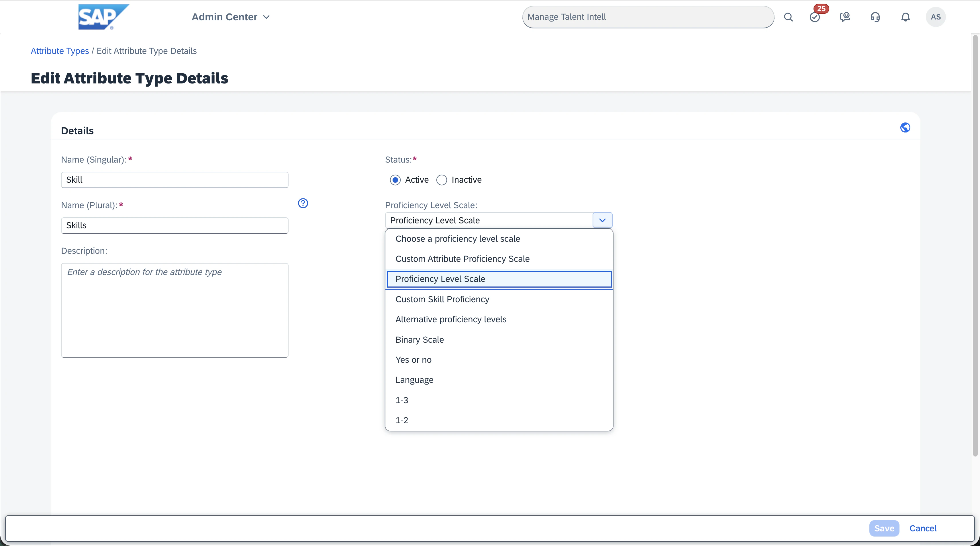Toggle the Proficiency Level Scale dropdown arrow

point(602,220)
